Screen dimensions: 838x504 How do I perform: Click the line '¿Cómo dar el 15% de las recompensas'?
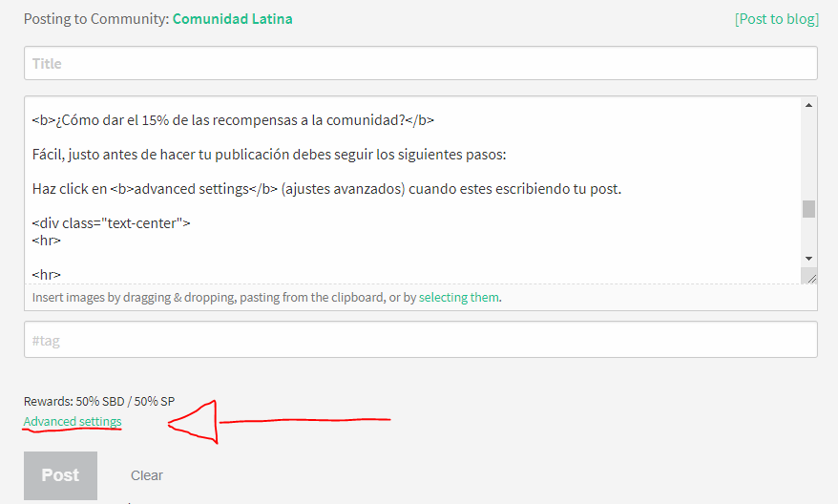point(233,120)
